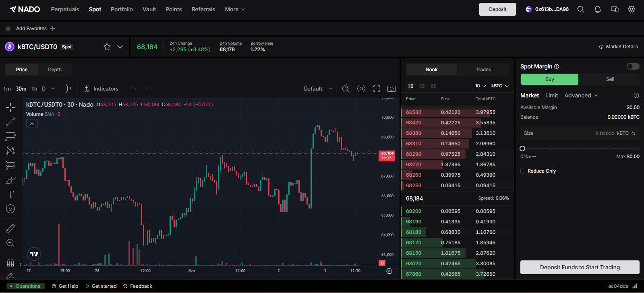Open the kBTC denomination dropdown in book
The image size is (644, 293).
pos(500,86)
